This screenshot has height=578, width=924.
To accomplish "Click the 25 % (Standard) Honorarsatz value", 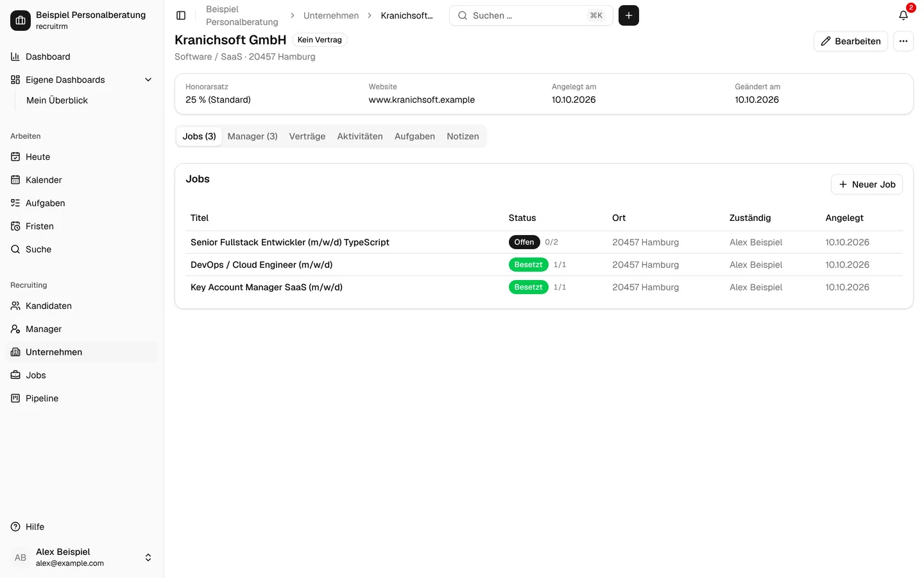I will (x=218, y=100).
